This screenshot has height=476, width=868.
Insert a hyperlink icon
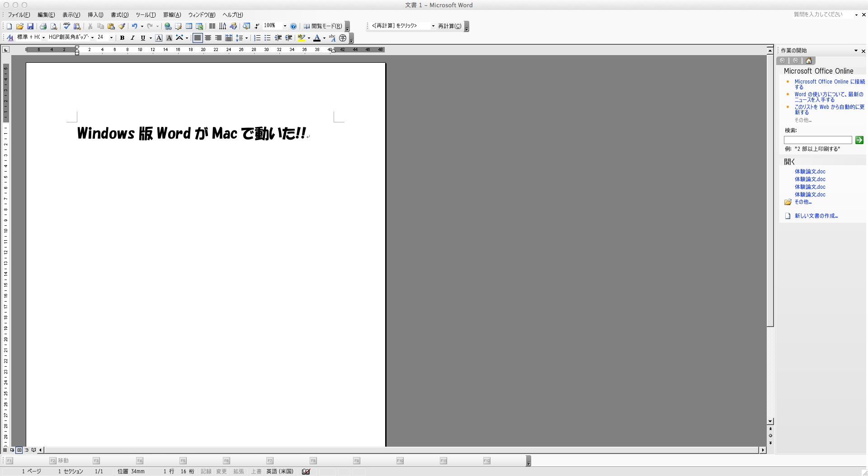tap(168, 26)
